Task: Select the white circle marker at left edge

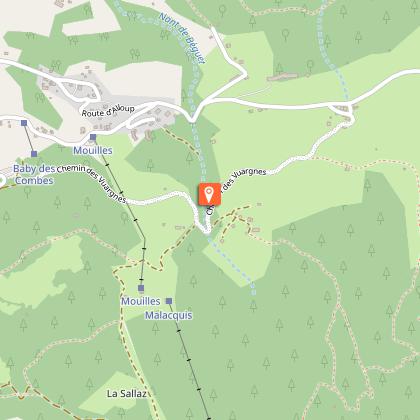Action: coord(1,181)
